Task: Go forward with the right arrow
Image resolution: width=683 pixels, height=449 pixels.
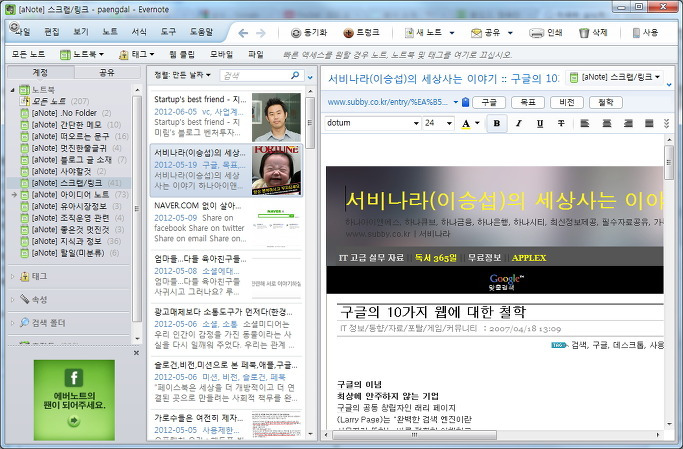Action: pyautogui.click(x=260, y=33)
